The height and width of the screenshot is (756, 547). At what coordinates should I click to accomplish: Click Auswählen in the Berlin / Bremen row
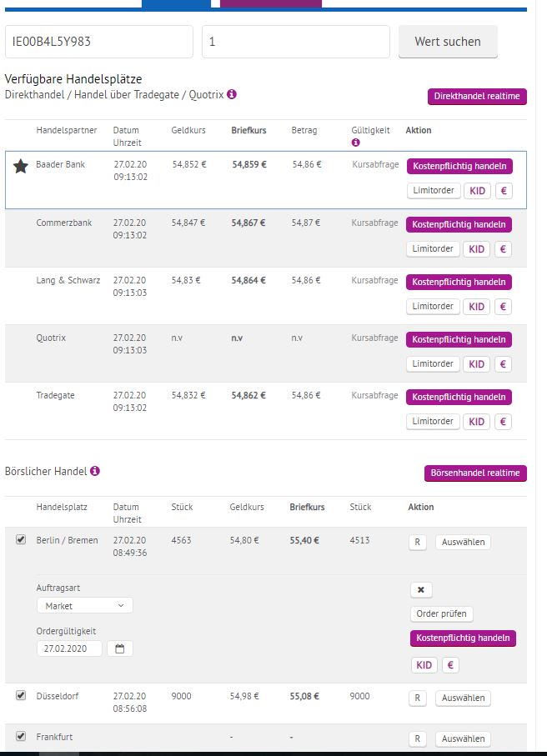(463, 543)
